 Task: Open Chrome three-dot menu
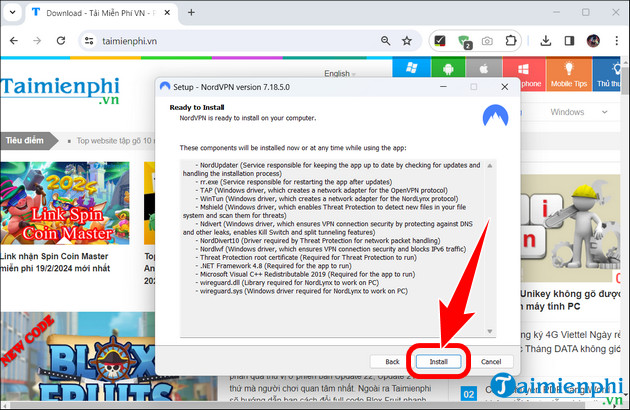tap(616, 41)
